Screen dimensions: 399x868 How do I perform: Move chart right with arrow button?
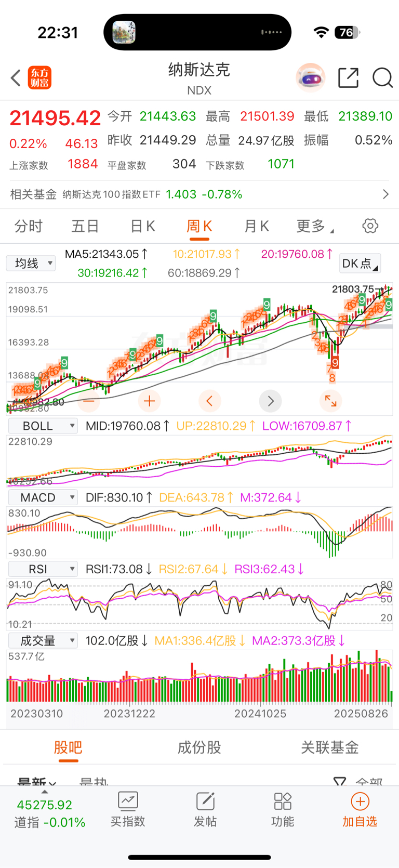pyautogui.click(x=270, y=401)
